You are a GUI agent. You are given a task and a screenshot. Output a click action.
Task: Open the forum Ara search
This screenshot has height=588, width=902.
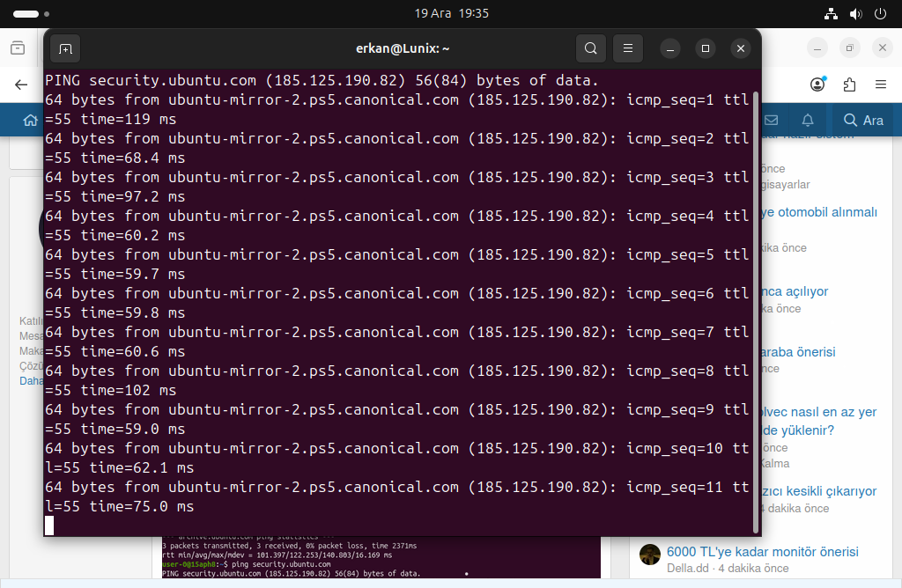pyautogui.click(x=863, y=120)
